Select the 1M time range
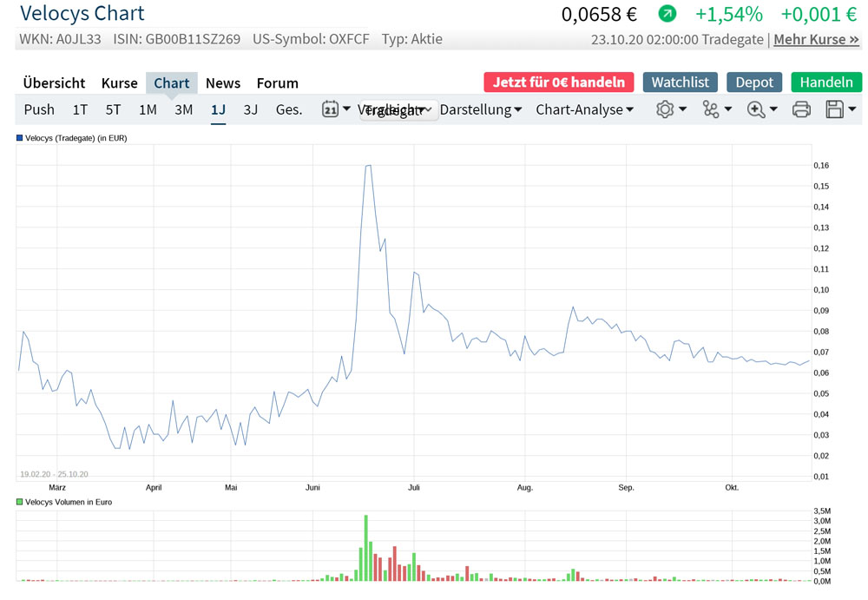 pos(148,109)
